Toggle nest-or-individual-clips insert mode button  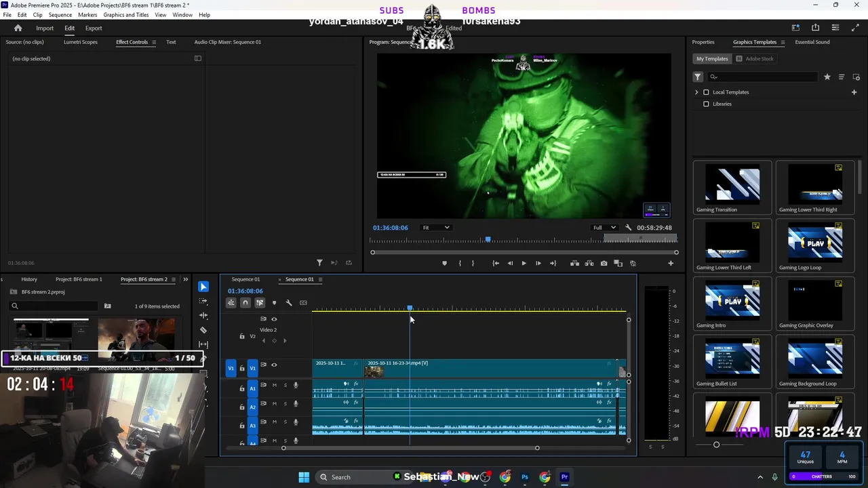coord(231,303)
